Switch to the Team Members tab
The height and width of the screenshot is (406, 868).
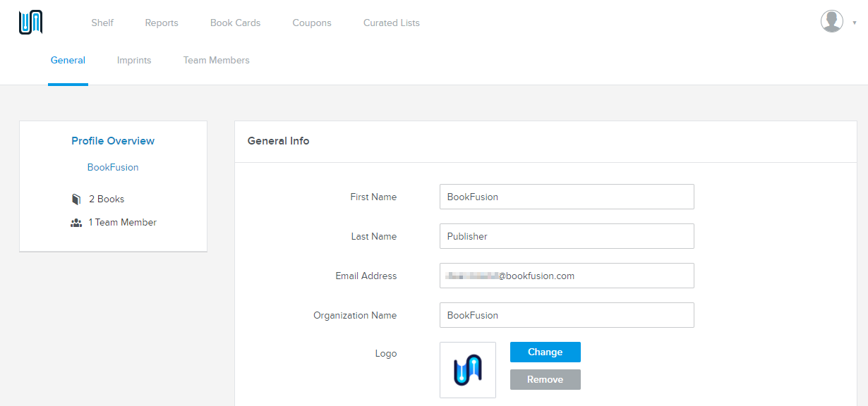[x=217, y=60]
